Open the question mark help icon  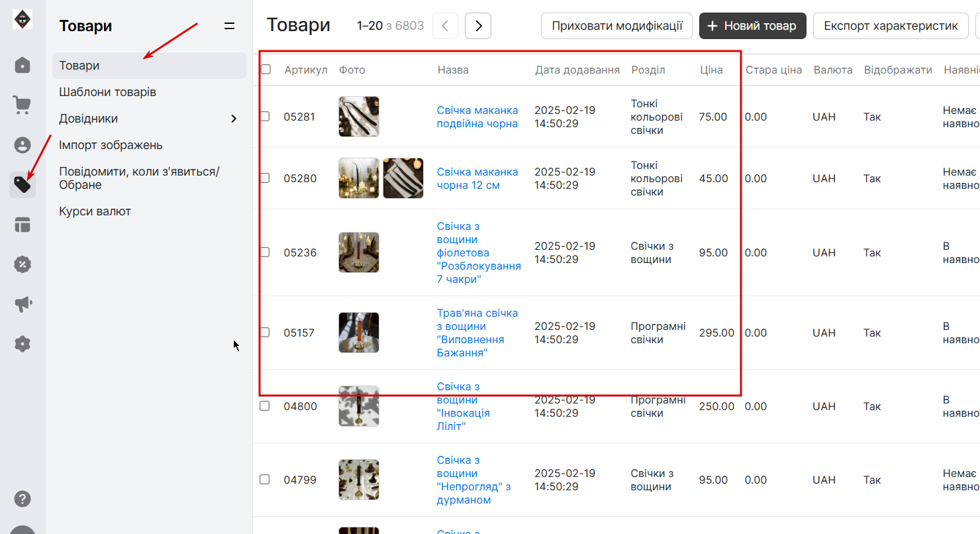click(23, 498)
